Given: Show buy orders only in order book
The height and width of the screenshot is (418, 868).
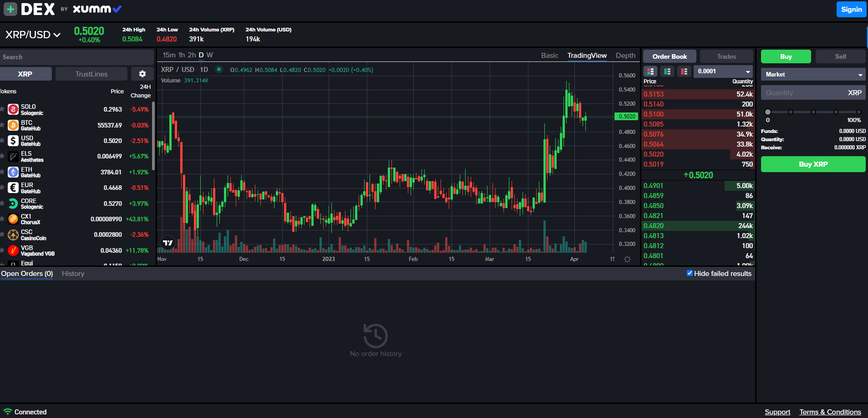Looking at the screenshot, I should [x=667, y=71].
